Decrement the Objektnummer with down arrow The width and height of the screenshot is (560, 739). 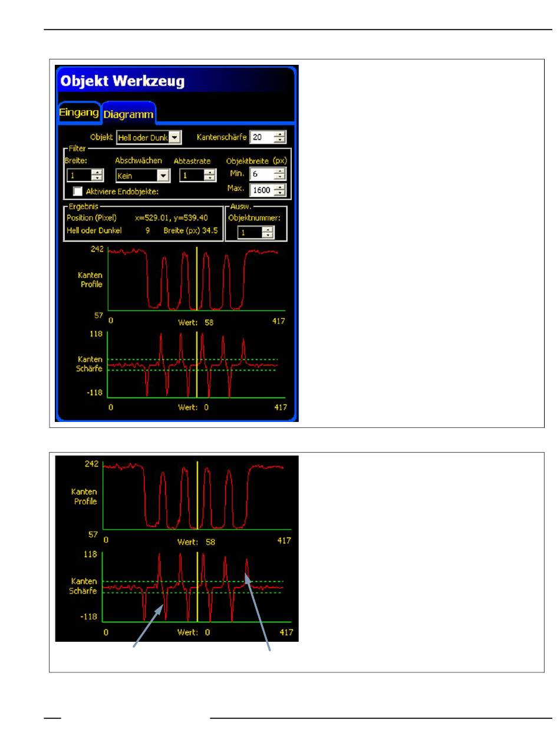click(268, 236)
